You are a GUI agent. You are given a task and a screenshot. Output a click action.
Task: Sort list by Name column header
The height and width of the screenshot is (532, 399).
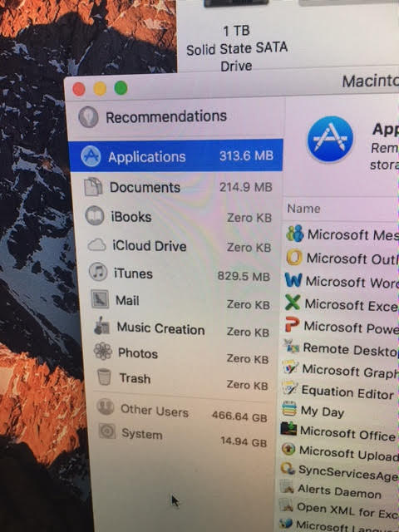pos(303,209)
